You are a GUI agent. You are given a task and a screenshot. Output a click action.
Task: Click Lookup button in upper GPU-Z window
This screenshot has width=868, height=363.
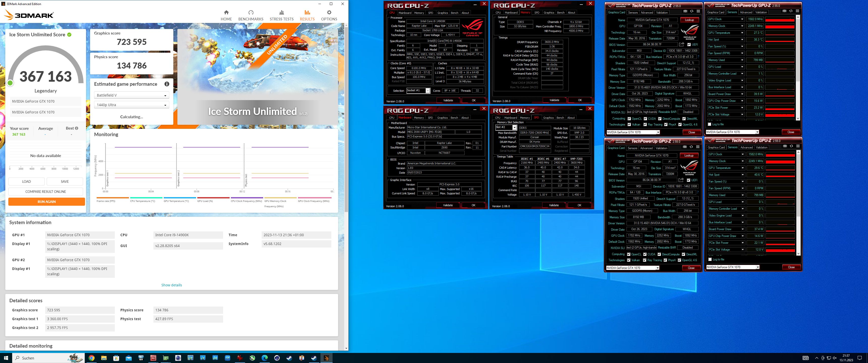[x=689, y=20]
